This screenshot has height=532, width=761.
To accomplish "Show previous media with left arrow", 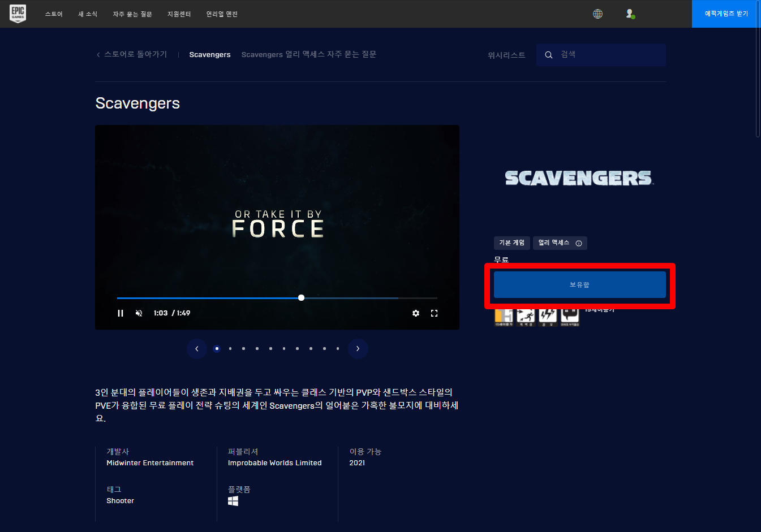I will [x=197, y=349].
